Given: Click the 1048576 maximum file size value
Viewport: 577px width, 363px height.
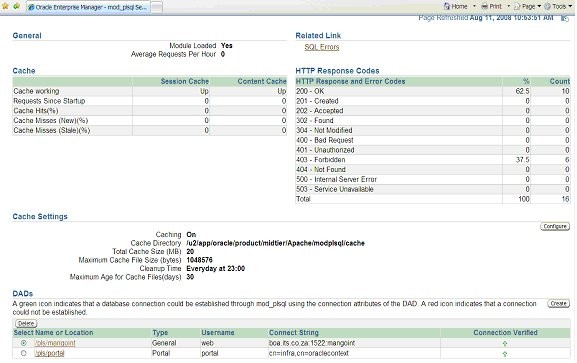Looking at the screenshot, I should coord(199,260).
